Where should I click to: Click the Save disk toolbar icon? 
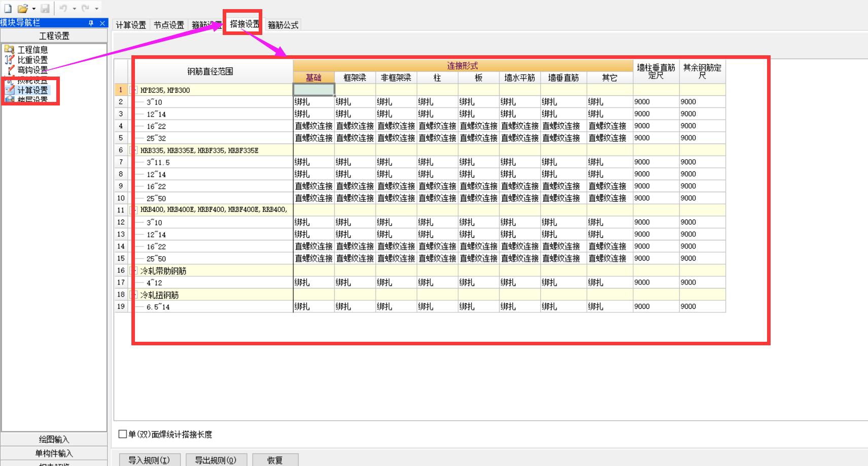click(45, 9)
